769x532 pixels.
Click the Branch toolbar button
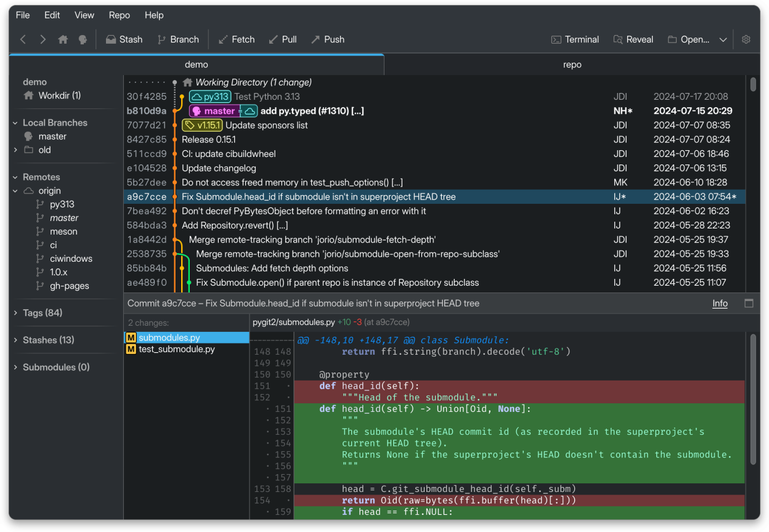click(x=178, y=39)
